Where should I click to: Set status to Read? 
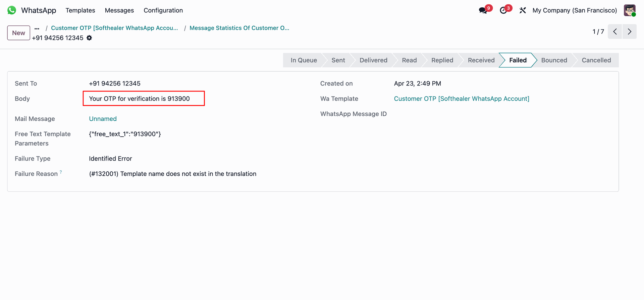coord(409,60)
